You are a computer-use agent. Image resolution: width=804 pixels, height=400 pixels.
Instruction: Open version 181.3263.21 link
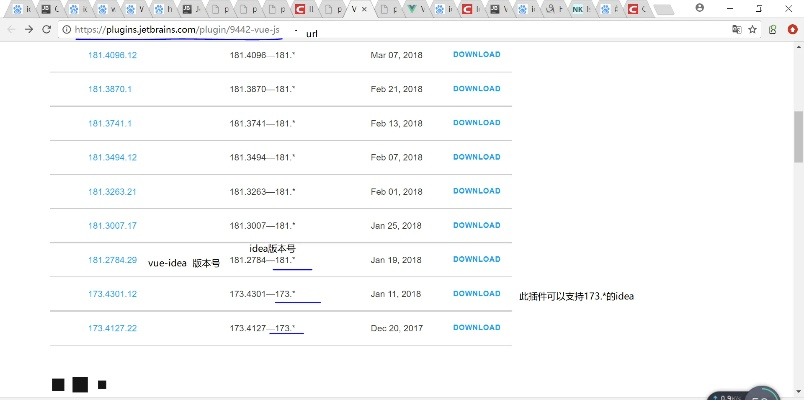(x=112, y=192)
